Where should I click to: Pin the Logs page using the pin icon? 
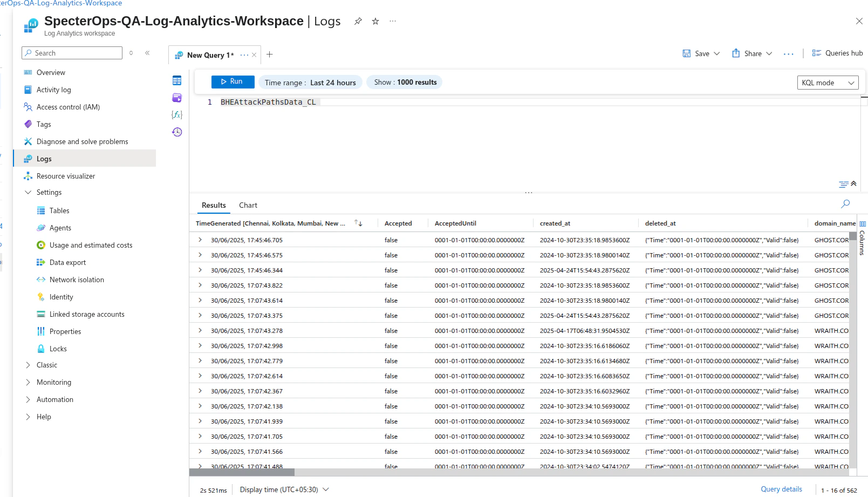point(358,21)
